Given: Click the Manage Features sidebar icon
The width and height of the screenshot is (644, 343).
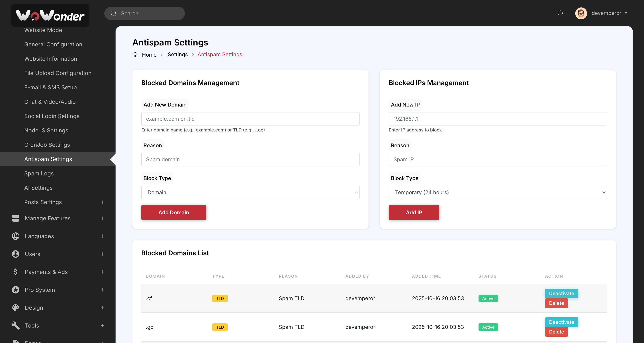Looking at the screenshot, I should click(x=15, y=218).
